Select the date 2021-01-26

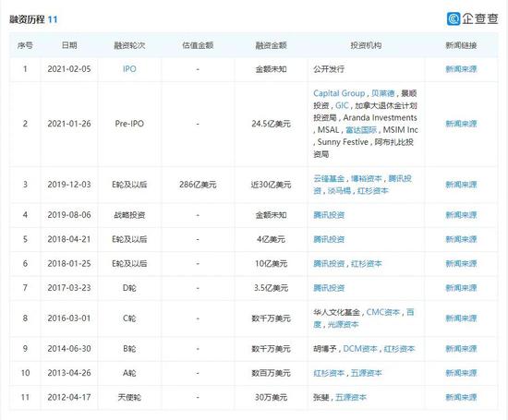click(69, 124)
